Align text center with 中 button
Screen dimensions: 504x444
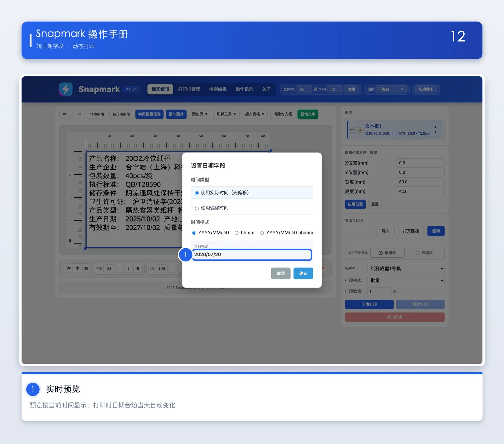pyautogui.click(x=77, y=269)
